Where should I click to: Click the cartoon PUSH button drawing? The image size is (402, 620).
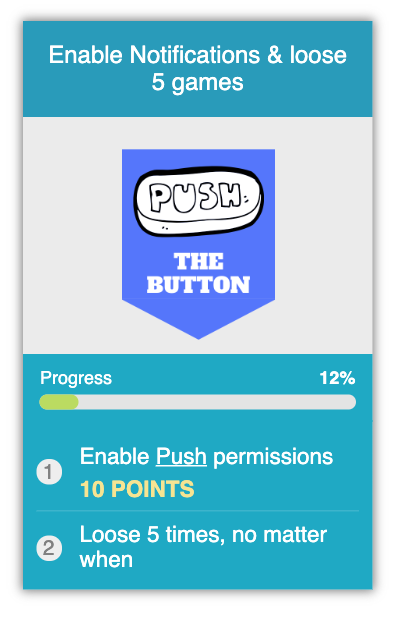coord(198,201)
